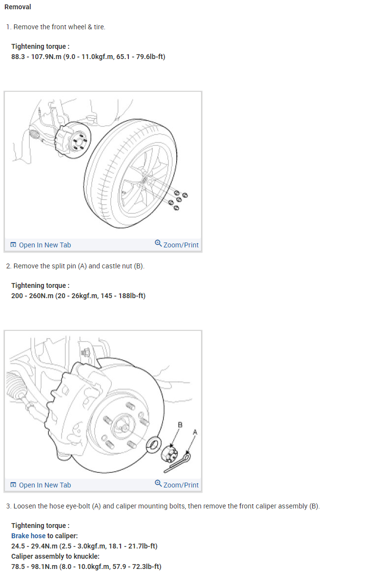Click the Caliper assembly to knuckle label
This screenshot has height=588, width=388.
point(55,556)
